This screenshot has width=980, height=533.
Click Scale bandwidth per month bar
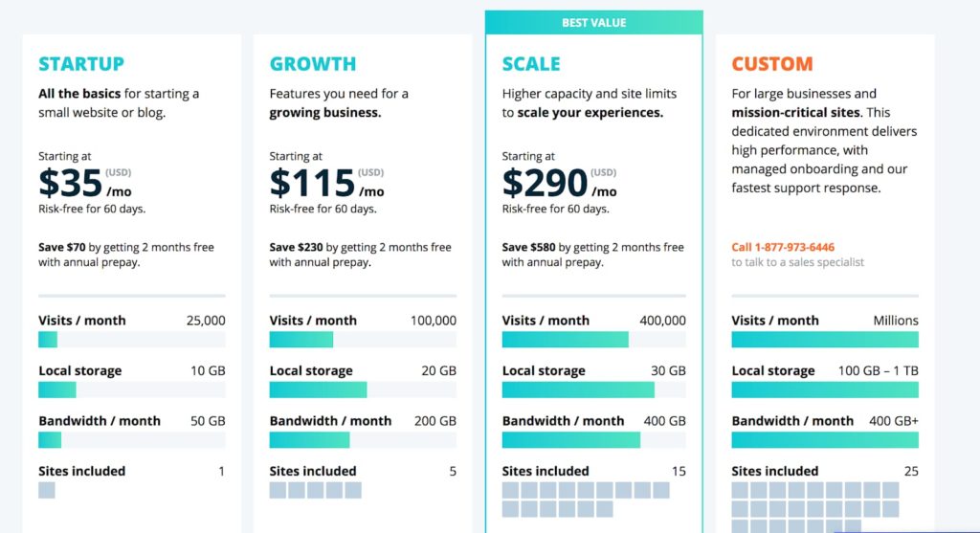click(593, 440)
